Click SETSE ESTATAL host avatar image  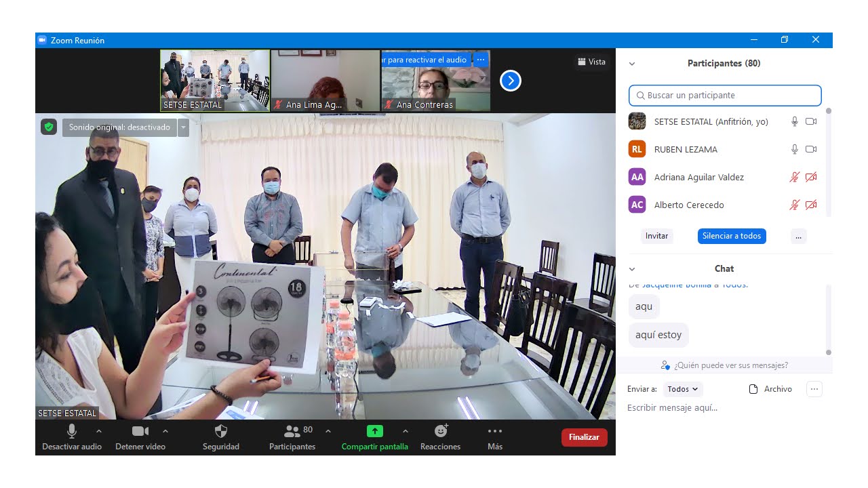637,121
